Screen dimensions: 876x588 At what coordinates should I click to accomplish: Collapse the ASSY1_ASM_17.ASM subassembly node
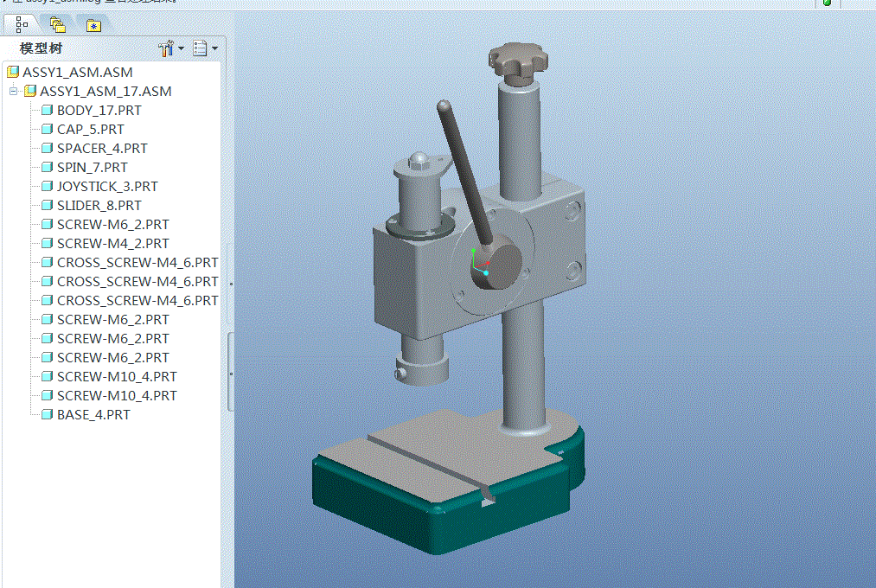14,91
